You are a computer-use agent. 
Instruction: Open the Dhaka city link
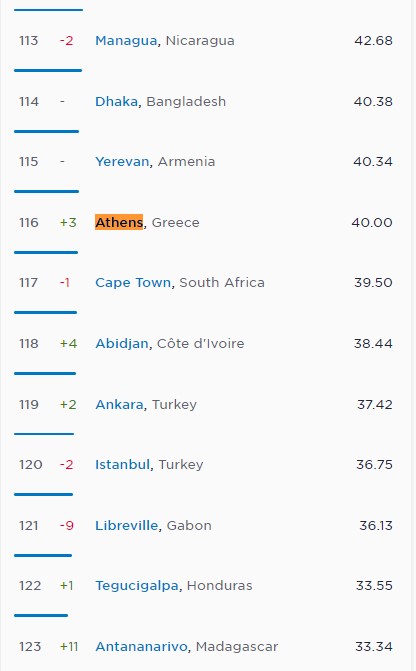pos(116,101)
